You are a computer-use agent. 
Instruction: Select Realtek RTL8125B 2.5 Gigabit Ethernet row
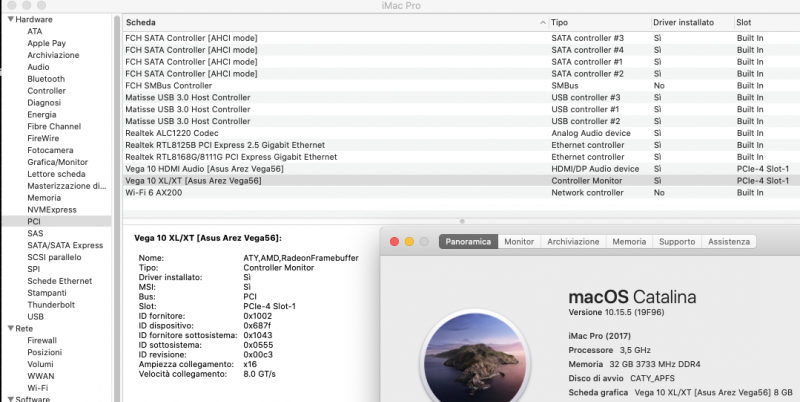pos(461,145)
